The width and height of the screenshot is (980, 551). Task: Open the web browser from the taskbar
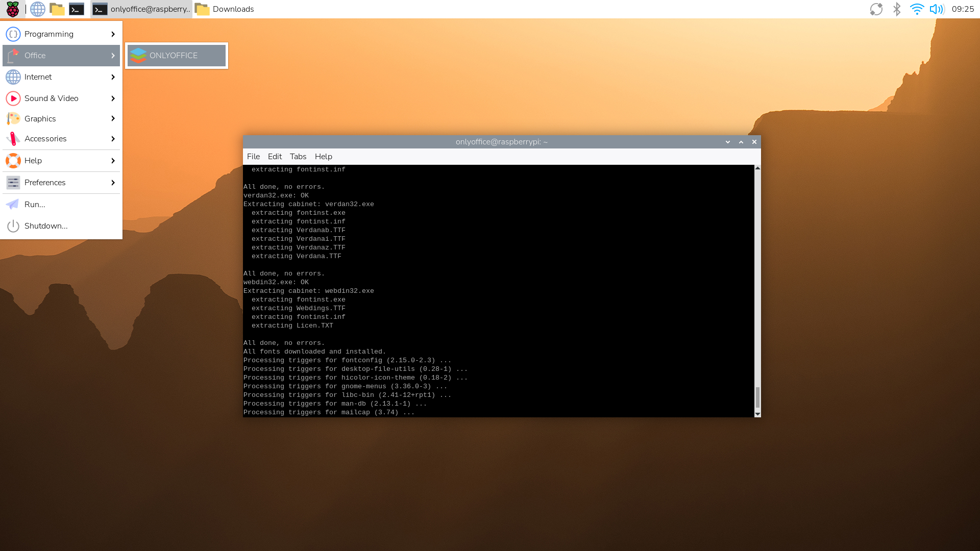coord(37,9)
